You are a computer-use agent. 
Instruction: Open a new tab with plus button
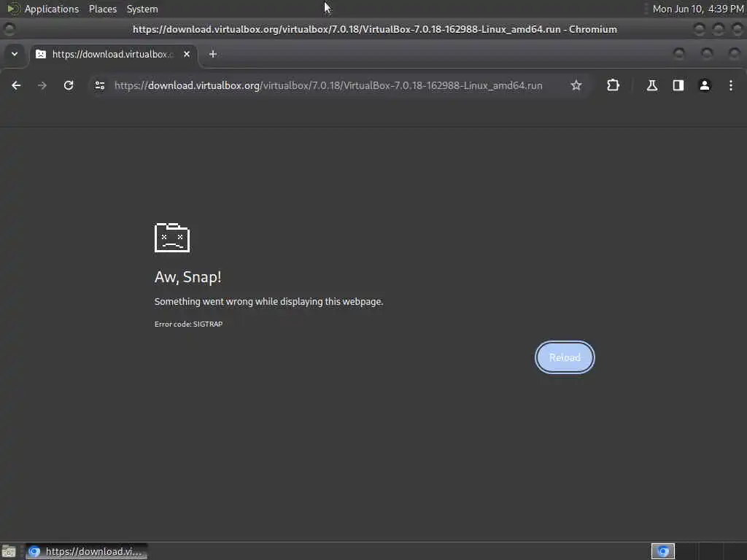[x=213, y=54]
